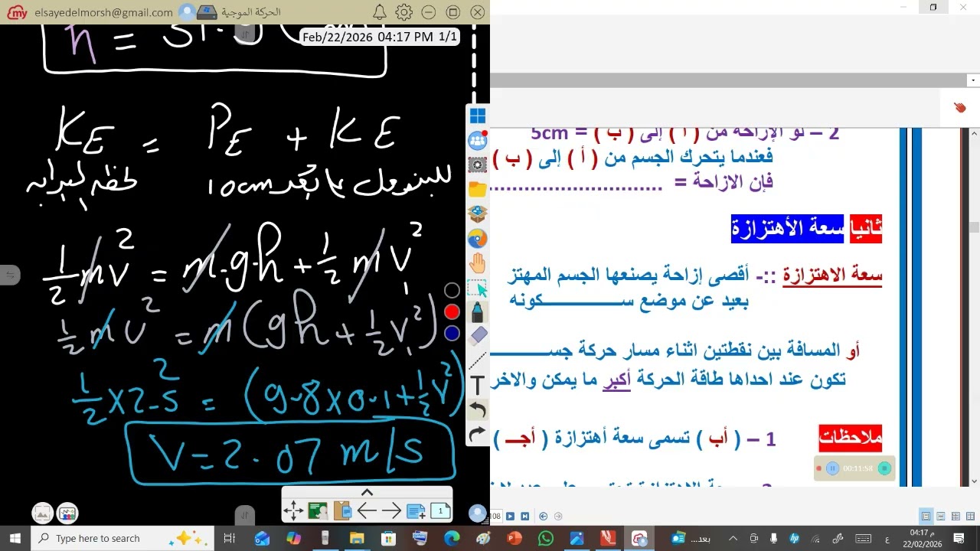Stop the screen recording

pyautogui.click(x=884, y=468)
